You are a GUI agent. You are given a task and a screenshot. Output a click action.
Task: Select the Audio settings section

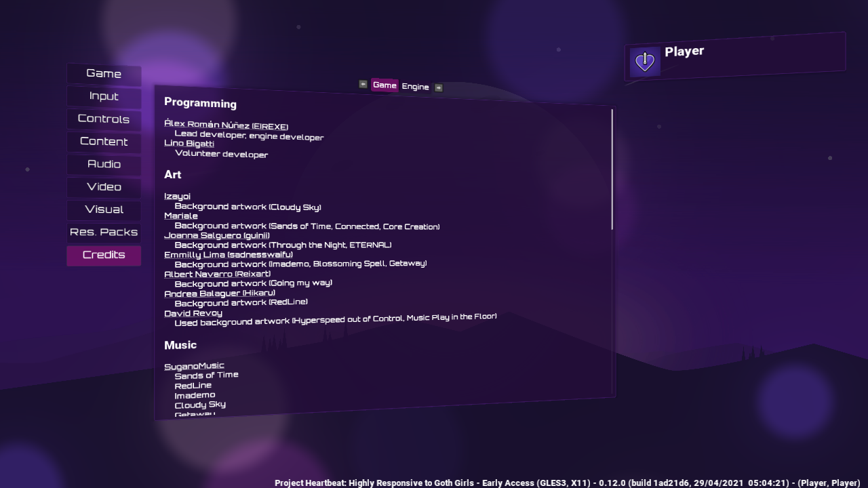click(x=104, y=164)
